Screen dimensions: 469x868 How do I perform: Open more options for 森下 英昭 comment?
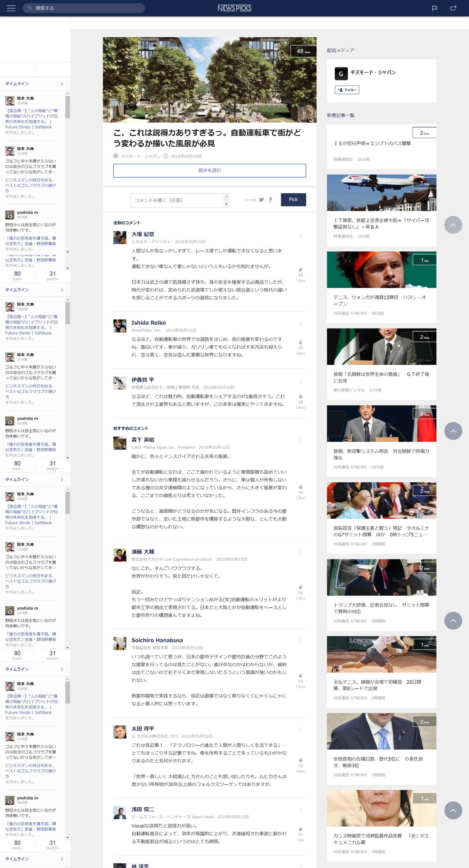300,441
